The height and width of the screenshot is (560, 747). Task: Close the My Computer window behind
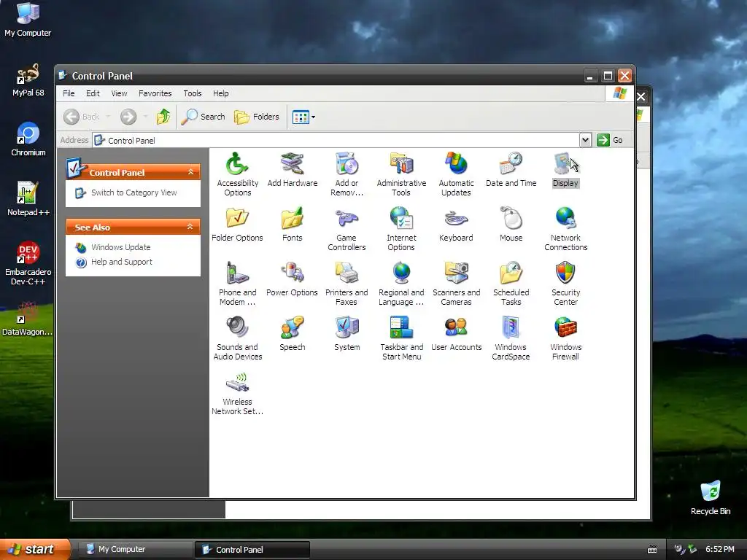[x=641, y=97]
